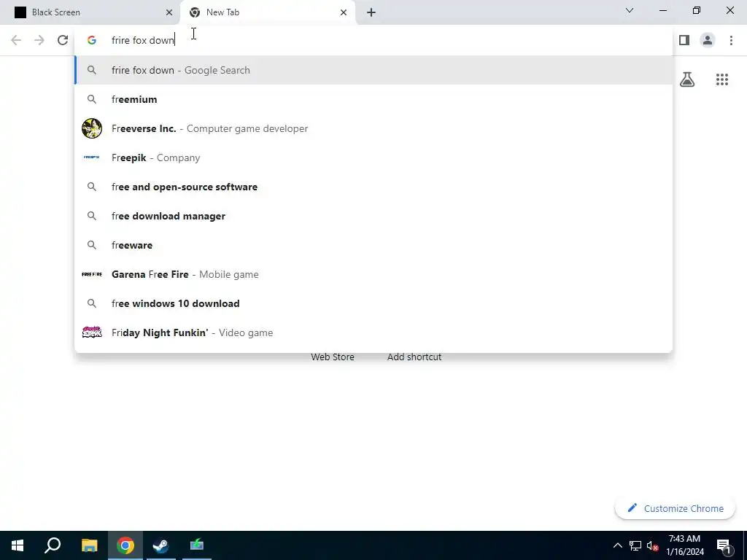747x560 pixels.
Task: Open Windows taskbar search
Action: click(53, 545)
